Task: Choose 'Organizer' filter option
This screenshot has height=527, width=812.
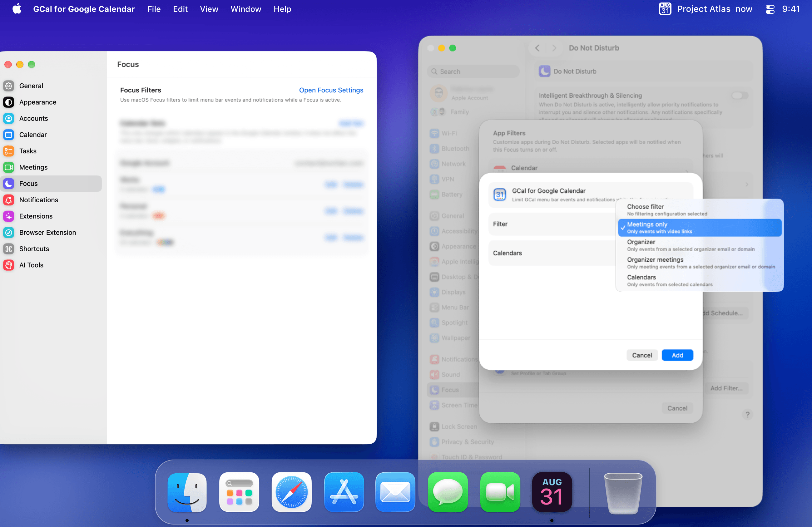Action: [x=699, y=245]
